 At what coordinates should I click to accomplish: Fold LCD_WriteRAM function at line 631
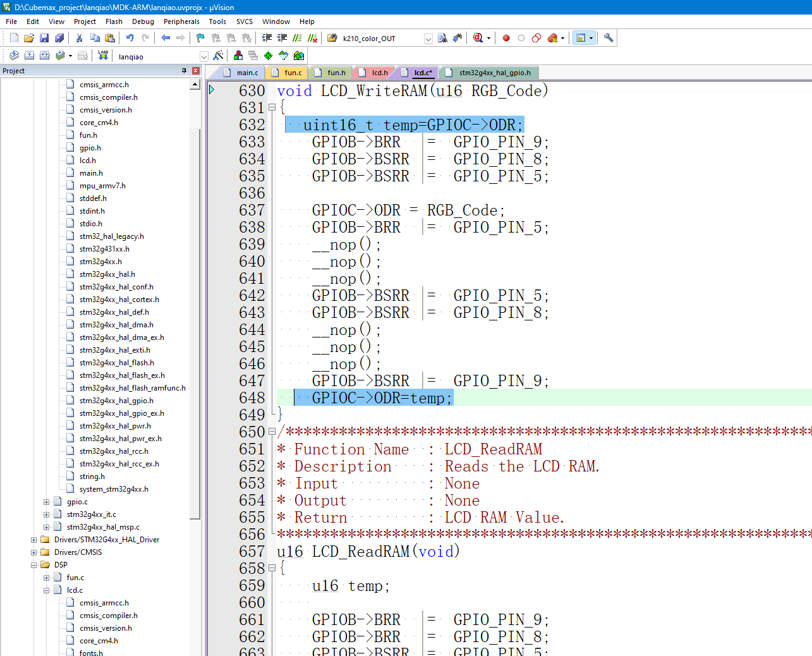point(272,107)
